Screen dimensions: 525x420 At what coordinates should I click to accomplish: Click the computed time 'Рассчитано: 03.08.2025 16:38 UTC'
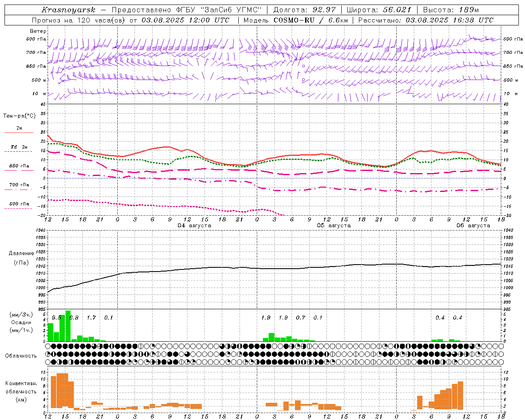426,20
